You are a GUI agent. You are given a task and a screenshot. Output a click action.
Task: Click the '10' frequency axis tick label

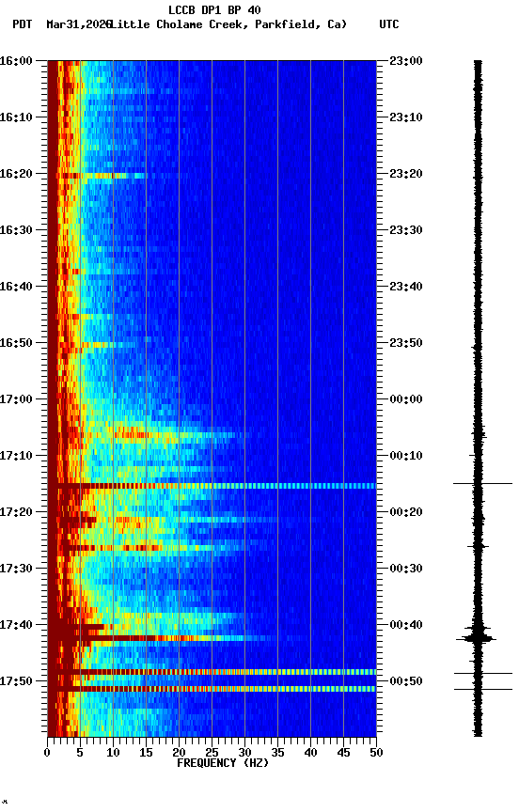coord(113,753)
